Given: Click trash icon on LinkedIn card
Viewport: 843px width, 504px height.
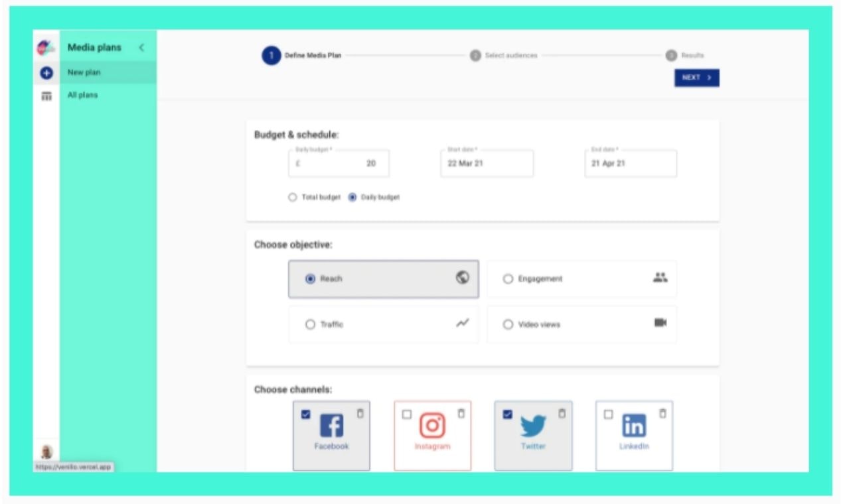Looking at the screenshot, I should click(662, 413).
